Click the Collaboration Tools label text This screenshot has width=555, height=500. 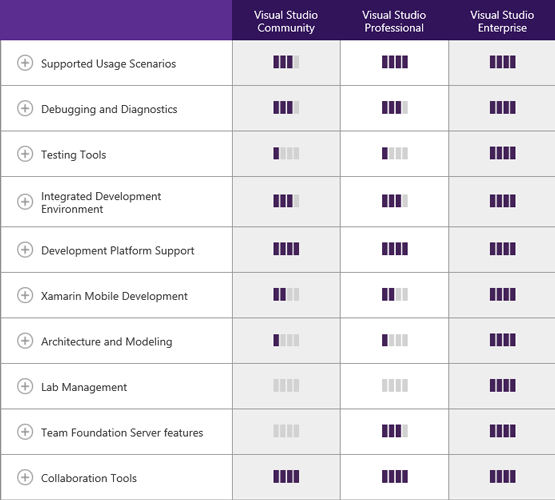point(89,478)
